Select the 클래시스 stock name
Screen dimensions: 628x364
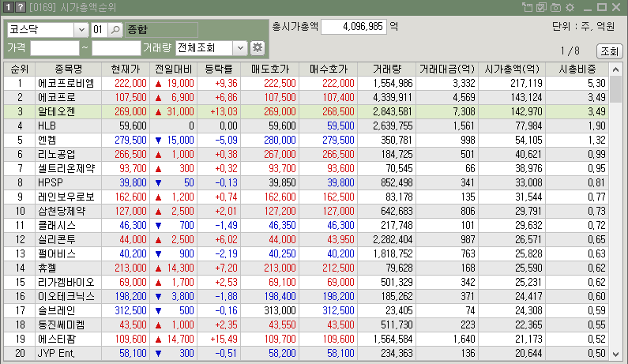coord(57,226)
